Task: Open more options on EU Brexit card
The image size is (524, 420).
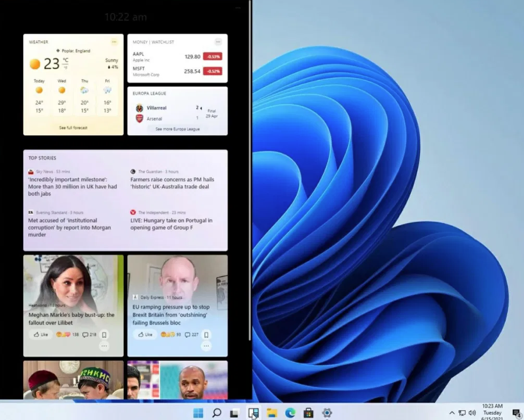Action: [x=206, y=346]
